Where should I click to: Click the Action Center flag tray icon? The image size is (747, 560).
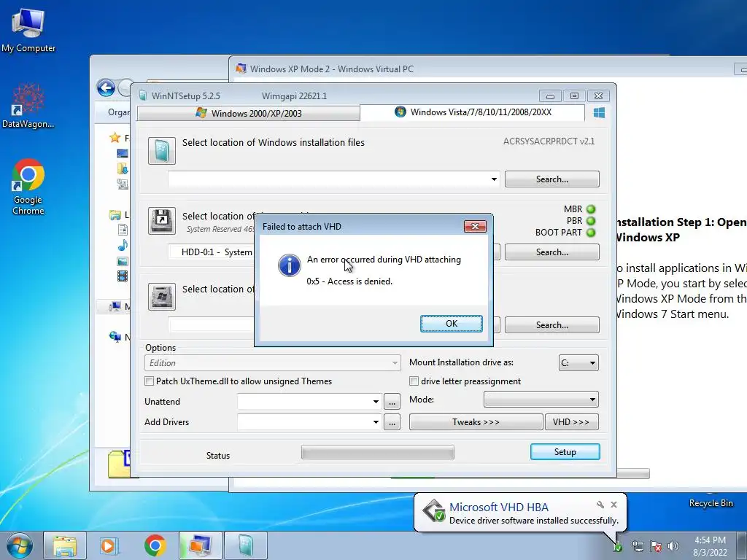[656, 546]
